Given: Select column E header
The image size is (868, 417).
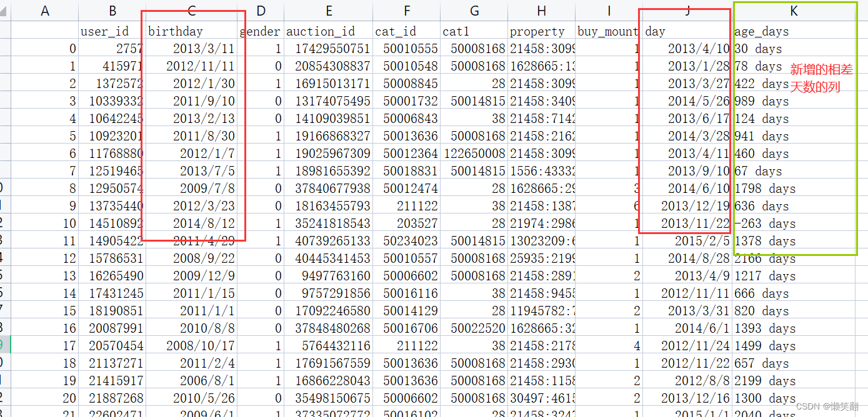Looking at the screenshot, I should click(x=329, y=11).
